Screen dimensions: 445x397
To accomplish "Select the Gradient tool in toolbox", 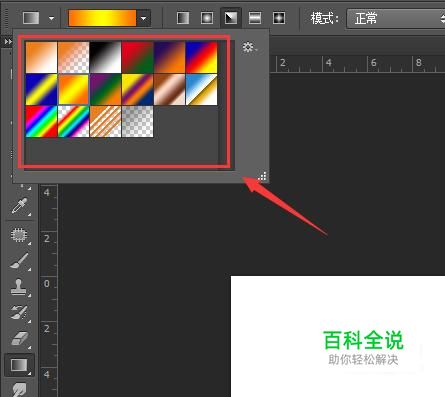I will [19, 365].
